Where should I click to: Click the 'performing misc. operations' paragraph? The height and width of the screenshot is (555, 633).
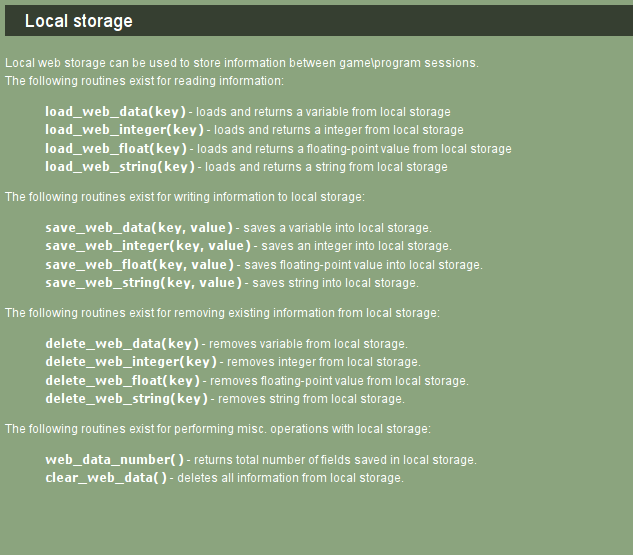tap(218, 429)
